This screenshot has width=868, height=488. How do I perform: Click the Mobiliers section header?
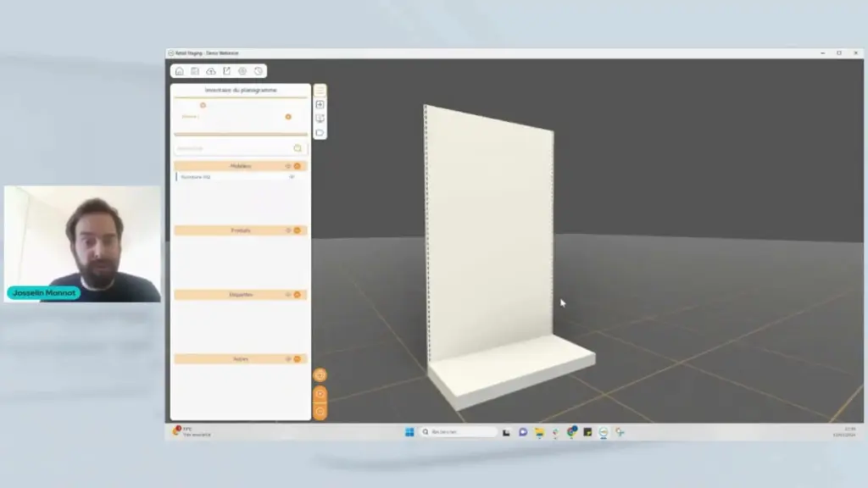click(241, 166)
